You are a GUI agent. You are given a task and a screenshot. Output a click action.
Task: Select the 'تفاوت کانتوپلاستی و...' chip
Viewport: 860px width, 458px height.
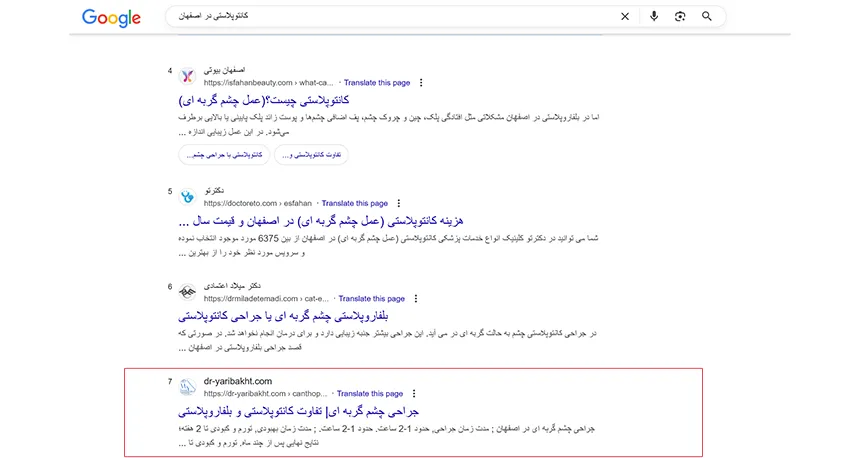(307, 155)
